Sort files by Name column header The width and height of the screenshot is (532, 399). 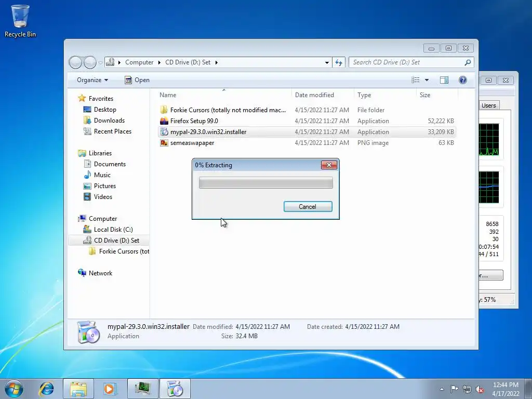[x=224, y=95]
